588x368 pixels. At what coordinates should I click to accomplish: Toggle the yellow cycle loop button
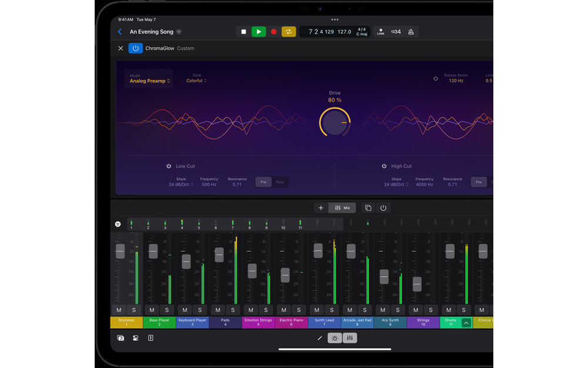click(289, 32)
